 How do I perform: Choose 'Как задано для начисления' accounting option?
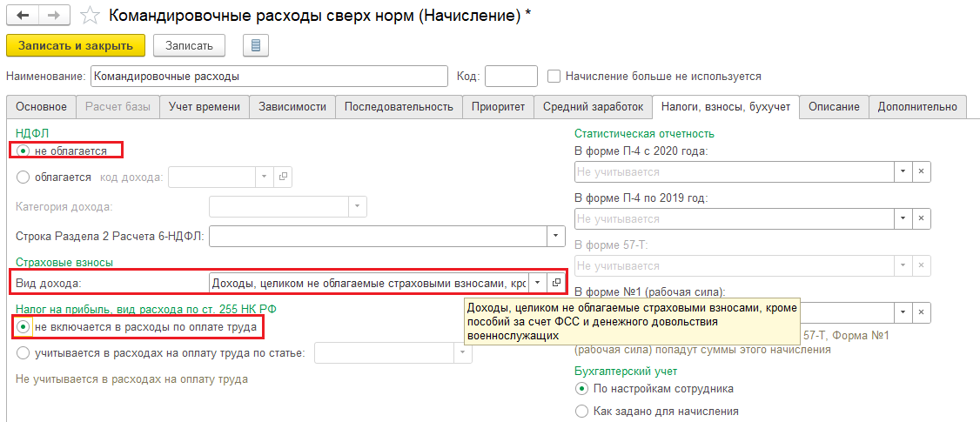pos(581,412)
